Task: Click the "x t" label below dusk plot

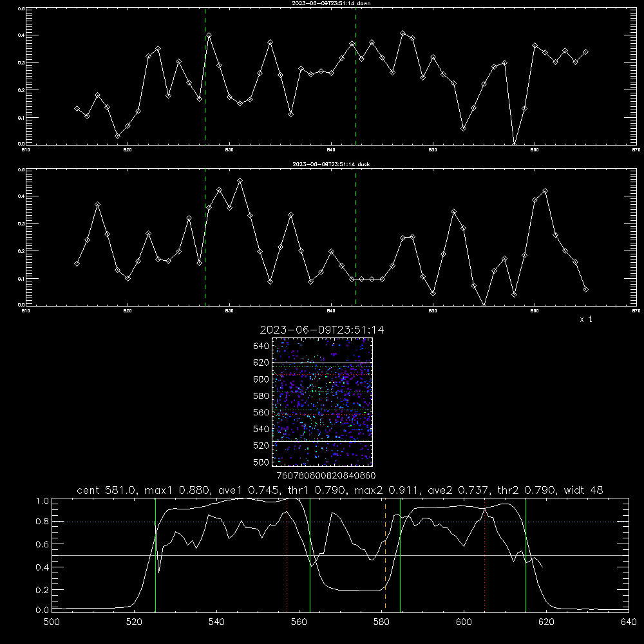Action: 585,319
